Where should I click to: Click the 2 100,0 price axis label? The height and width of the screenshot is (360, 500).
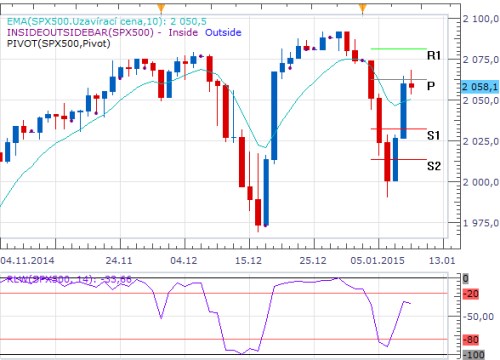(481, 19)
